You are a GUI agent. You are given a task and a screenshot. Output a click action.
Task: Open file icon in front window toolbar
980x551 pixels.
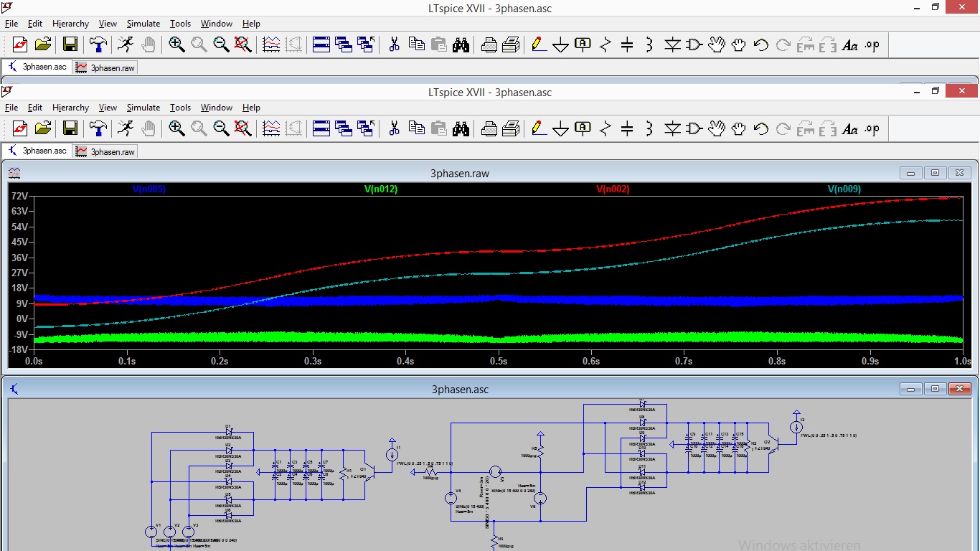pos(43,129)
